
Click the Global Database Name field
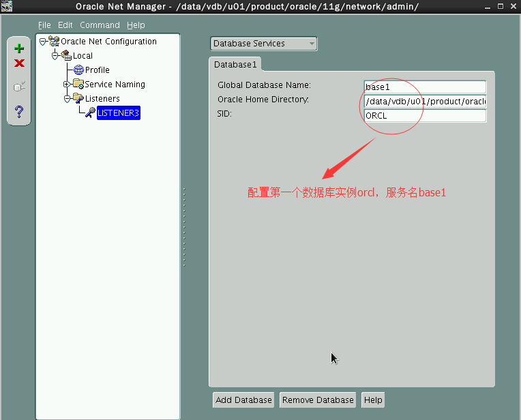pos(425,87)
